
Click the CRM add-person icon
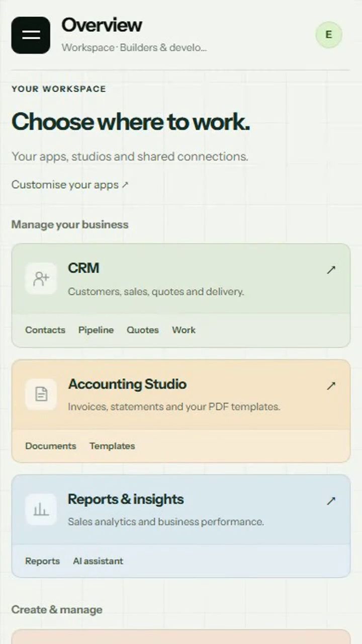41,279
